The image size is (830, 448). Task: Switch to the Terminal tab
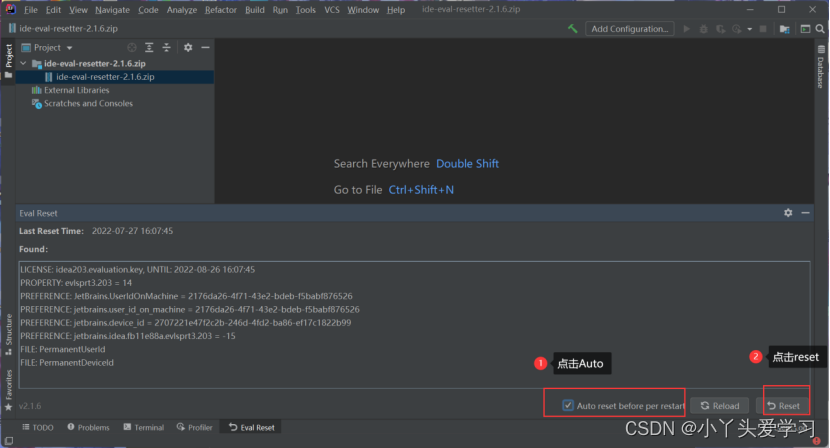[143, 427]
